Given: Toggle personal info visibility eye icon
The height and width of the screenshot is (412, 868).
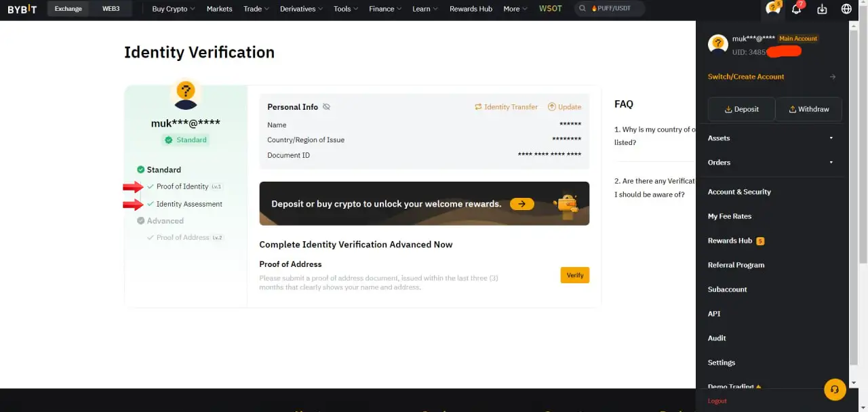Looking at the screenshot, I should (326, 107).
